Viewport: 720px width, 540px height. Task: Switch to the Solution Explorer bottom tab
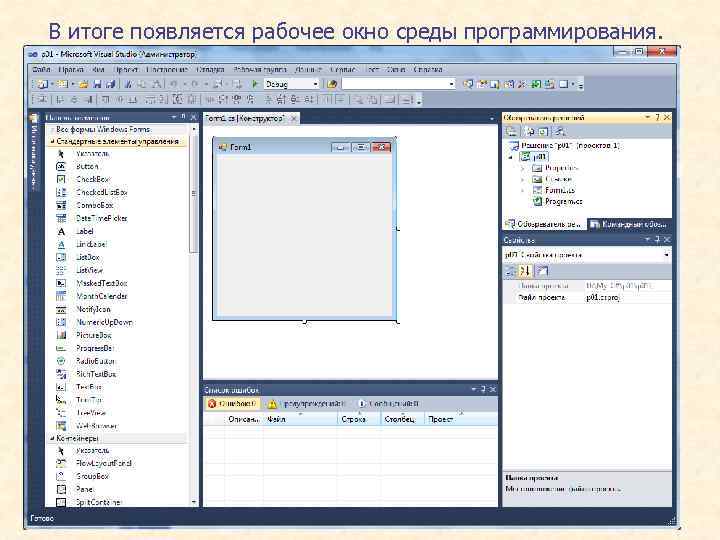tap(544, 224)
